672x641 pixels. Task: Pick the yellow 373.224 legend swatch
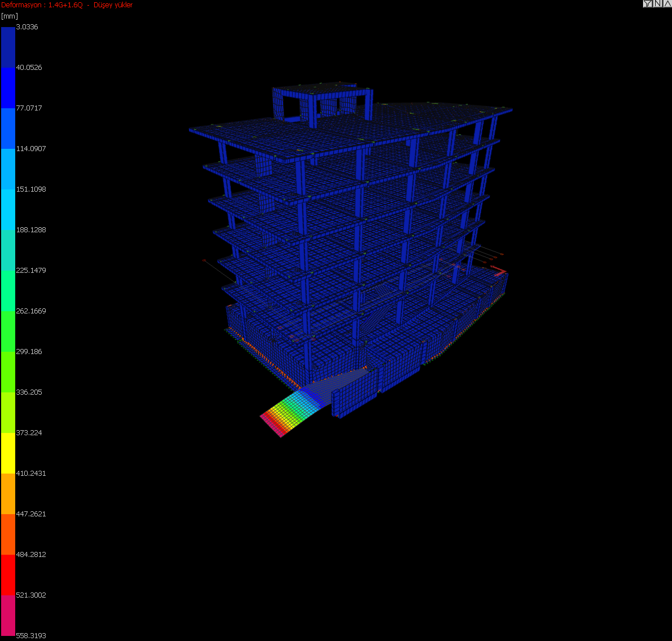click(x=8, y=453)
